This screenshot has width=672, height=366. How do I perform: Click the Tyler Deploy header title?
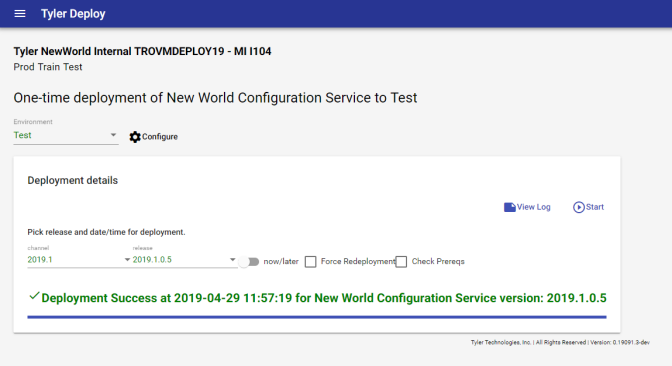pos(73,14)
